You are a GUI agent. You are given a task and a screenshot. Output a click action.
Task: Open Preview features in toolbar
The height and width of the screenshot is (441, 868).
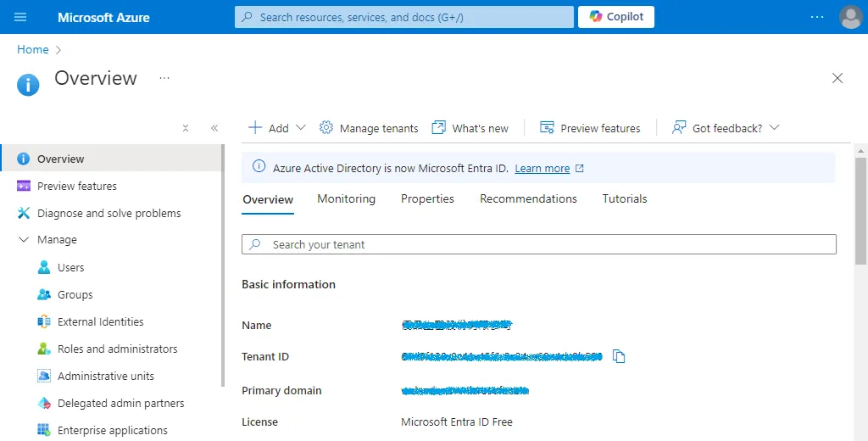pos(590,128)
